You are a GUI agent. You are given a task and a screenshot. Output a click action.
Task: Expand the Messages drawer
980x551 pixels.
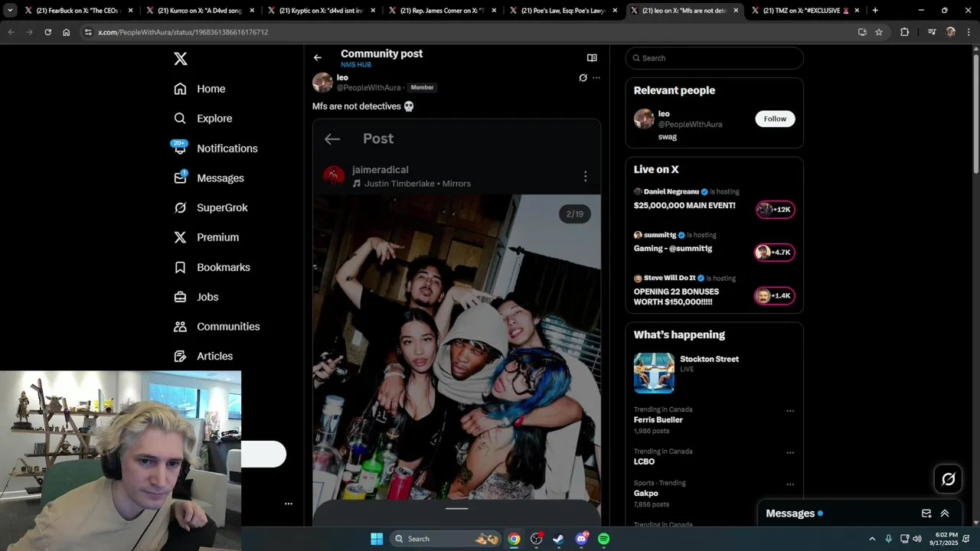(x=945, y=514)
